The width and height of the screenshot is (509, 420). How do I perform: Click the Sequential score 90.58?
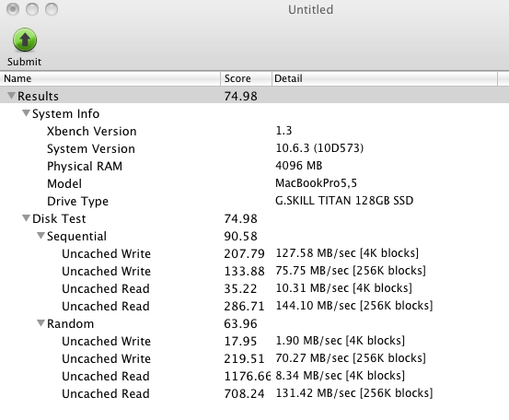(x=240, y=236)
